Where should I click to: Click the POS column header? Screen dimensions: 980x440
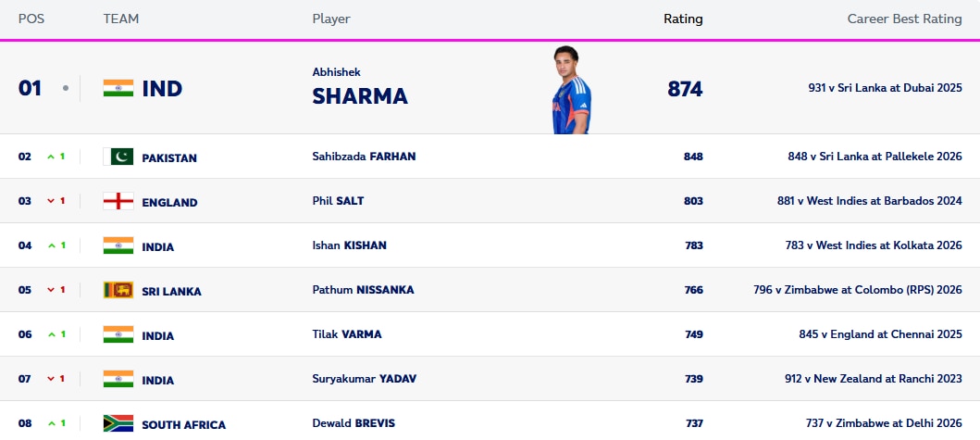(x=31, y=19)
